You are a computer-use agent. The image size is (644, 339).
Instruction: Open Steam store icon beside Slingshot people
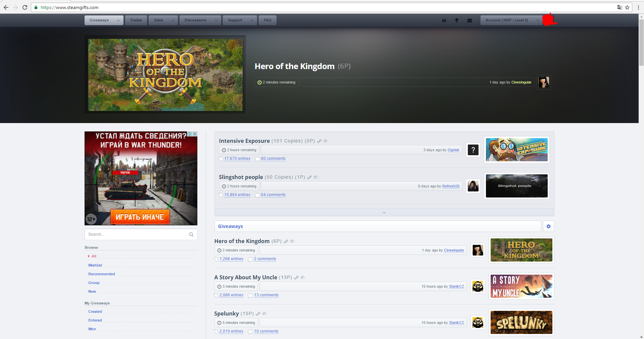(309, 177)
